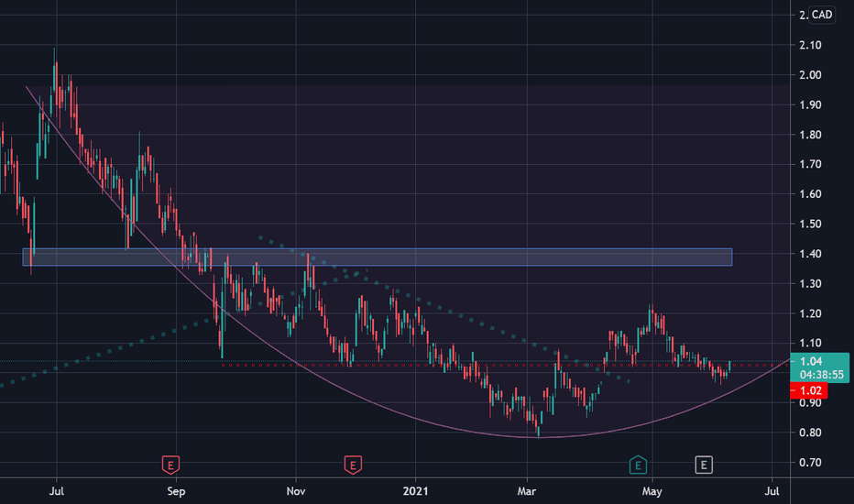Click the red earnings marker after Nov

pos(353,465)
